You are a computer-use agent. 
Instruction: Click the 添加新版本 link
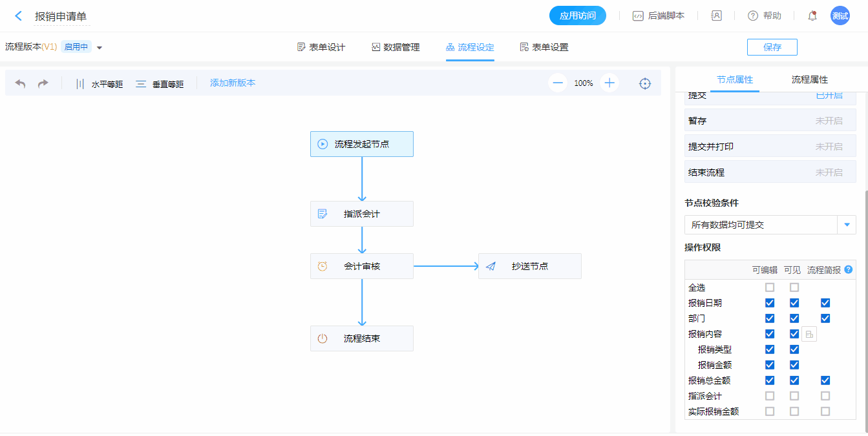(x=233, y=83)
